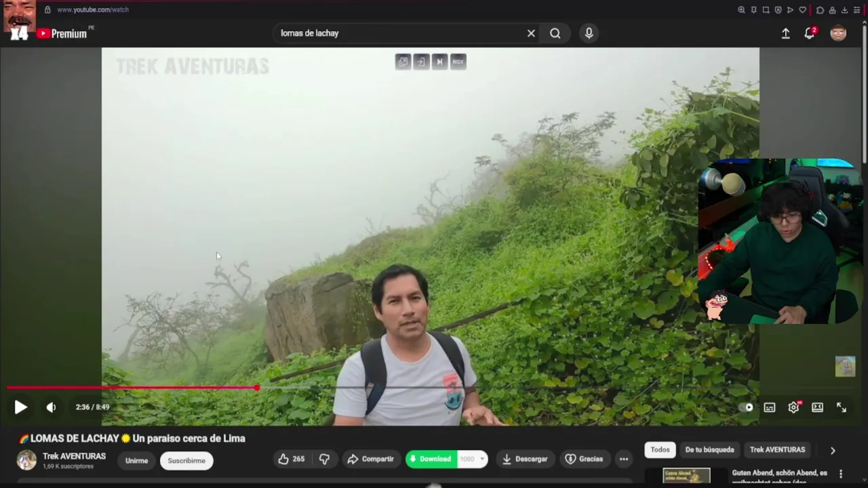Clear the search query with X
The image size is (868, 488).
pyautogui.click(x=531, y=33)
